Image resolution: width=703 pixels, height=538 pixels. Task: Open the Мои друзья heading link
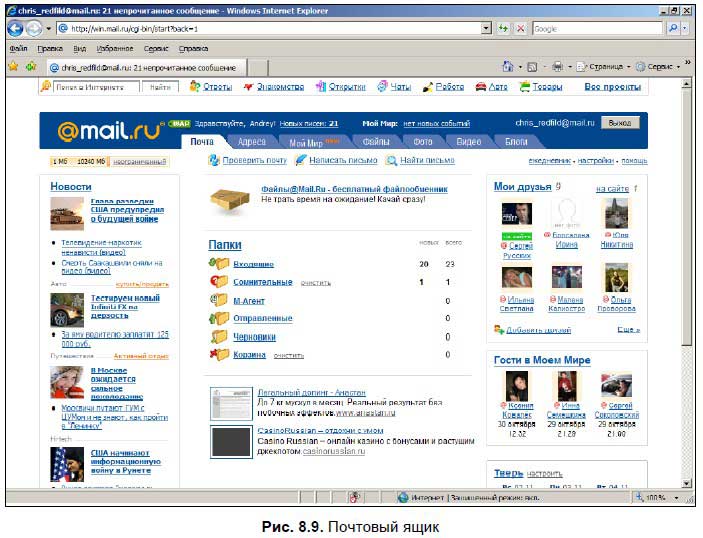522,187
